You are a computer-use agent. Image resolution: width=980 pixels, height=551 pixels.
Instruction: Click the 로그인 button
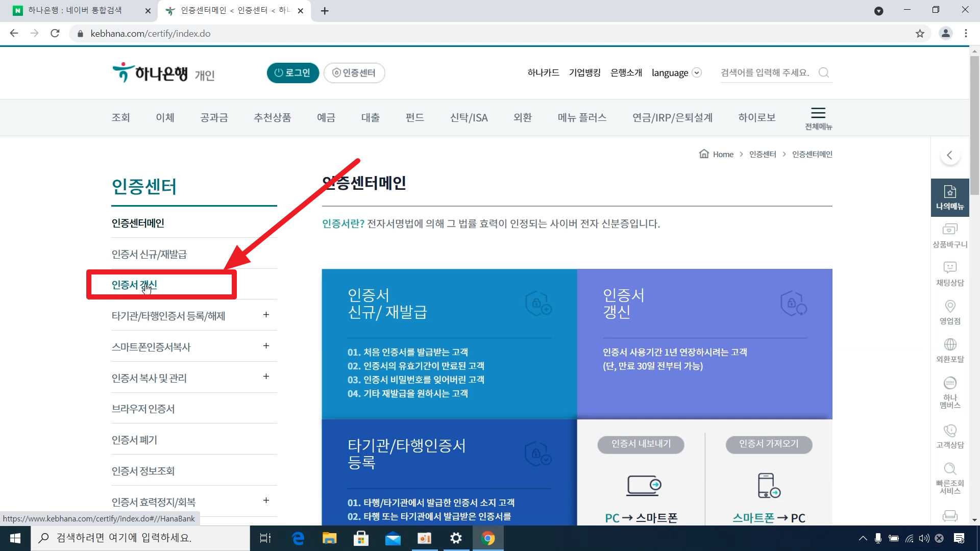(x=292, y=72)
